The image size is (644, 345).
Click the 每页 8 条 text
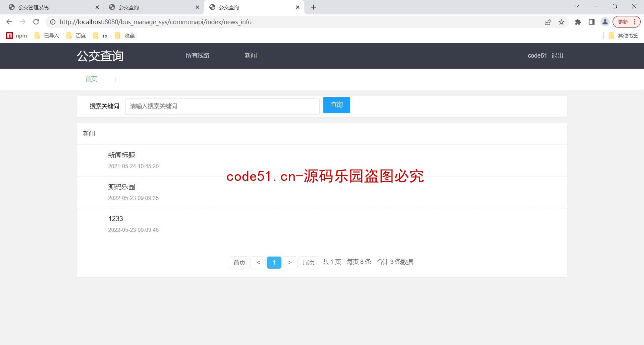coord(359,262)
